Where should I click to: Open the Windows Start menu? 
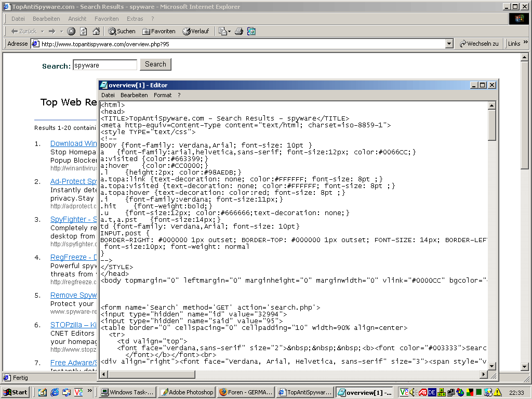point(16,392)
